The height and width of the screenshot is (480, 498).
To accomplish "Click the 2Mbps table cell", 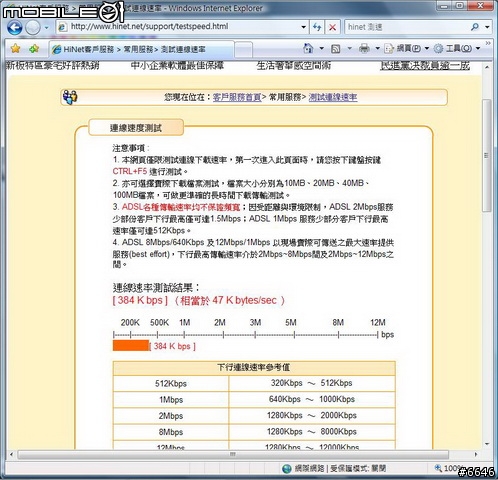I will tap(171, 416).
